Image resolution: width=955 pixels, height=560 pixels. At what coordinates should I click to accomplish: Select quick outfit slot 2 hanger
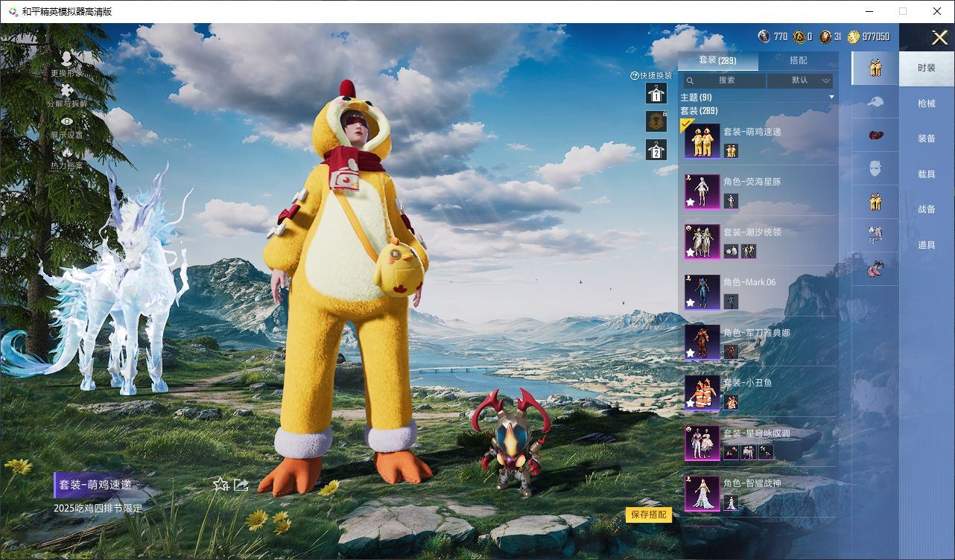pos(656,150)
